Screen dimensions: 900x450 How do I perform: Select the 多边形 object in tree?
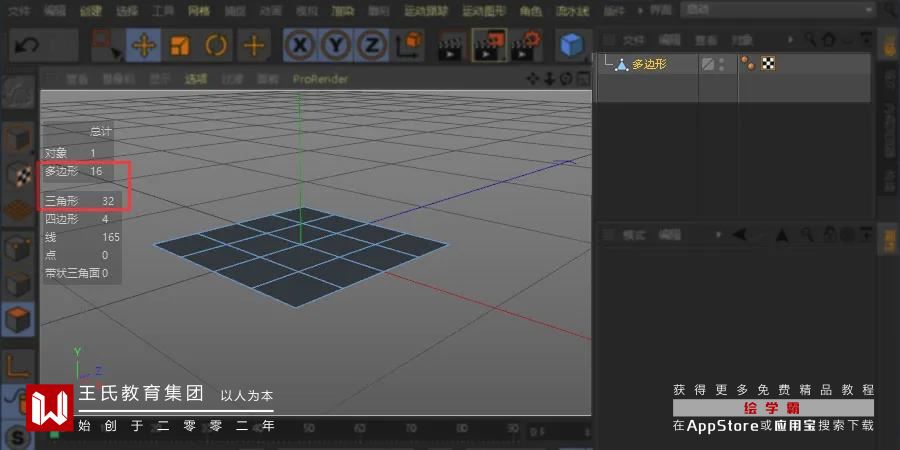coord(649,64)
